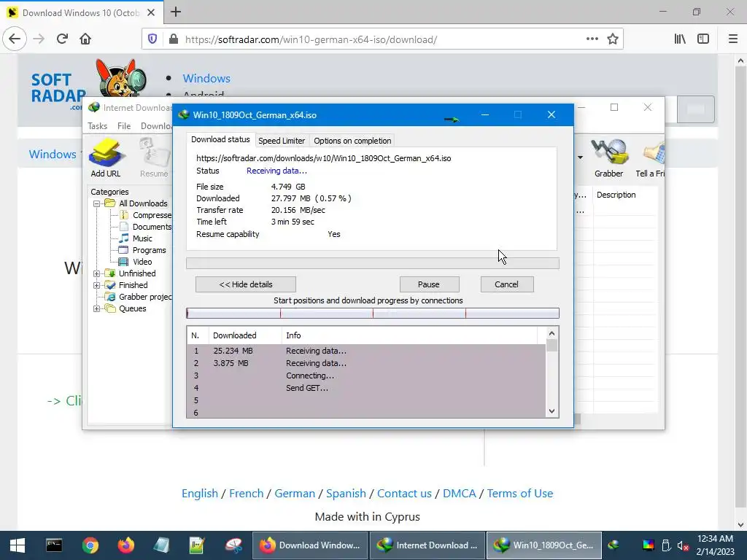Click the connections list scroll-up arrow
Screen dimensions: 747x560
point(551,334)
